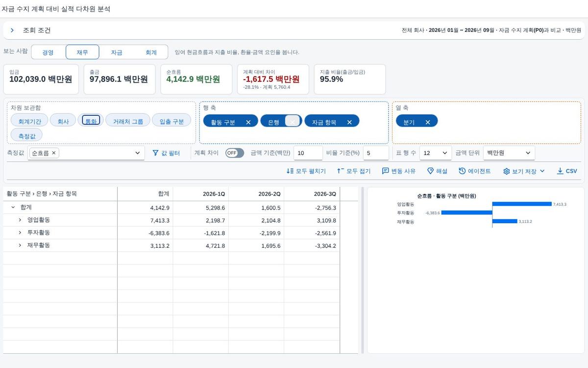
Task: Expand all rows with 모두 펼치기
Action: [x=306, y=171]
